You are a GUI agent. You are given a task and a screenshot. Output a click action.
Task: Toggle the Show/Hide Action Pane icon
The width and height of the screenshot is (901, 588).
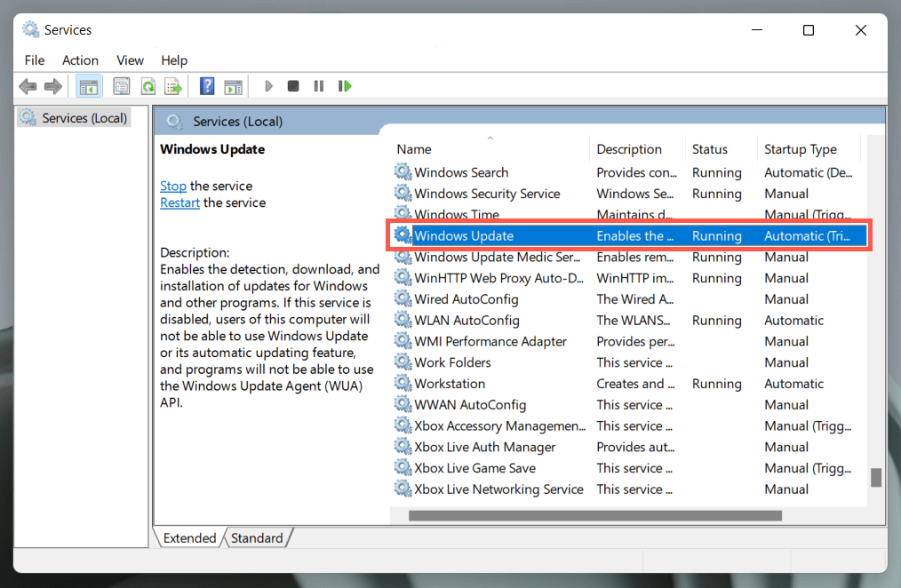click(x=233, y=87)
